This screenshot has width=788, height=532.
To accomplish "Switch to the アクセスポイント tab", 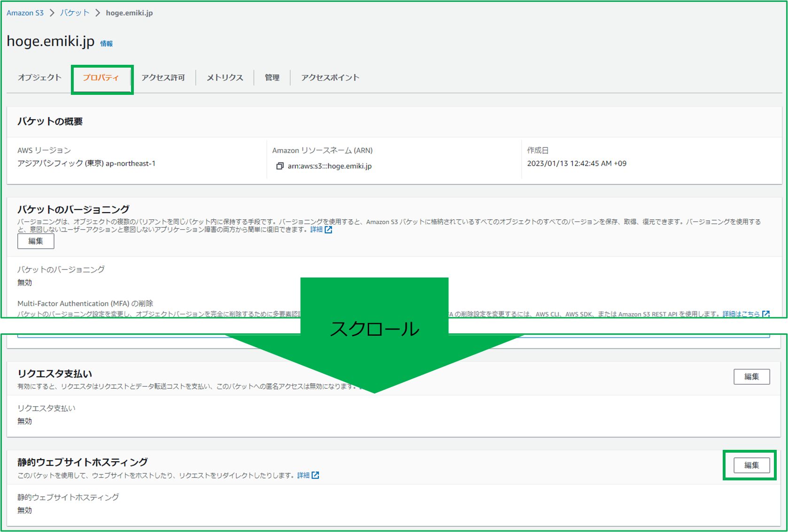I will click(330, 77).
